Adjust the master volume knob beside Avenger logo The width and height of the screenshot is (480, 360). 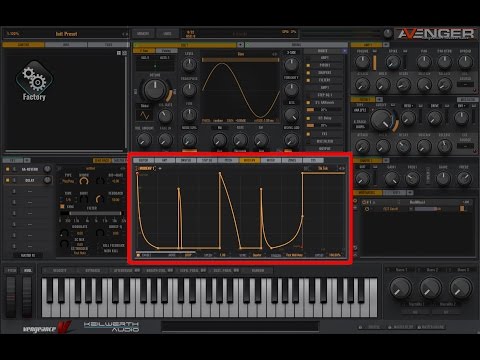click(x=388, y=33)
